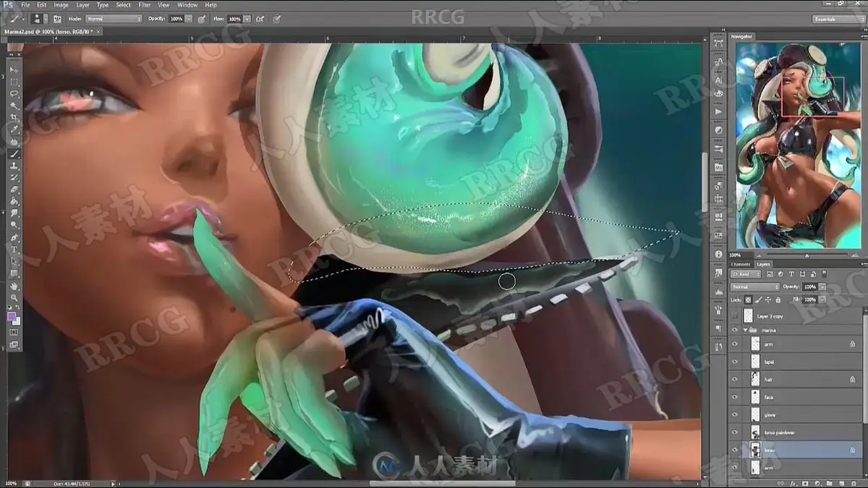
Task: Click the Navigator preview thumbnail
Action: [x=799, y=145]
